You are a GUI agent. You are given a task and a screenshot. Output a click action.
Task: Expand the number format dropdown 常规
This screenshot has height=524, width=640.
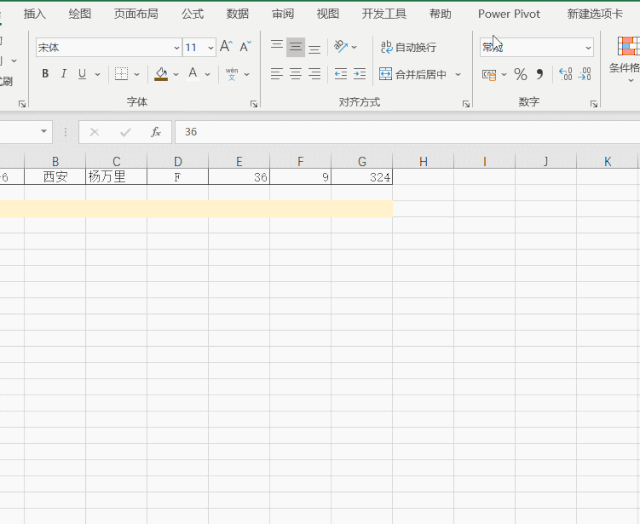[x=588, y=48]
